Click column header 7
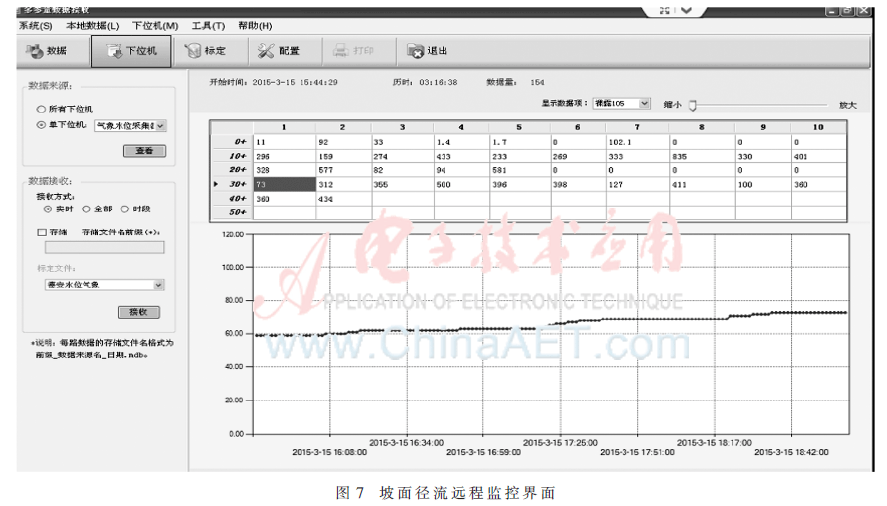887x506 pixels. [x=637, y=127]
